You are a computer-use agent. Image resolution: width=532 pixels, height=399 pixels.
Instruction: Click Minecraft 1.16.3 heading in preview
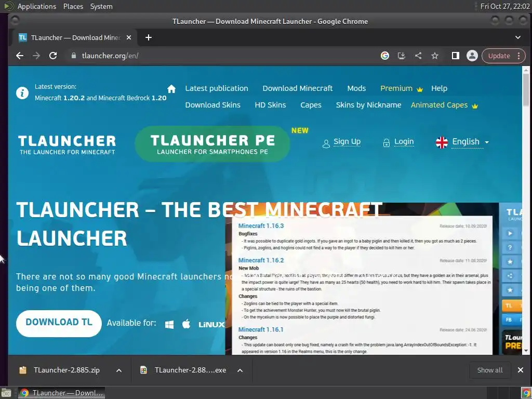point(261,226)
